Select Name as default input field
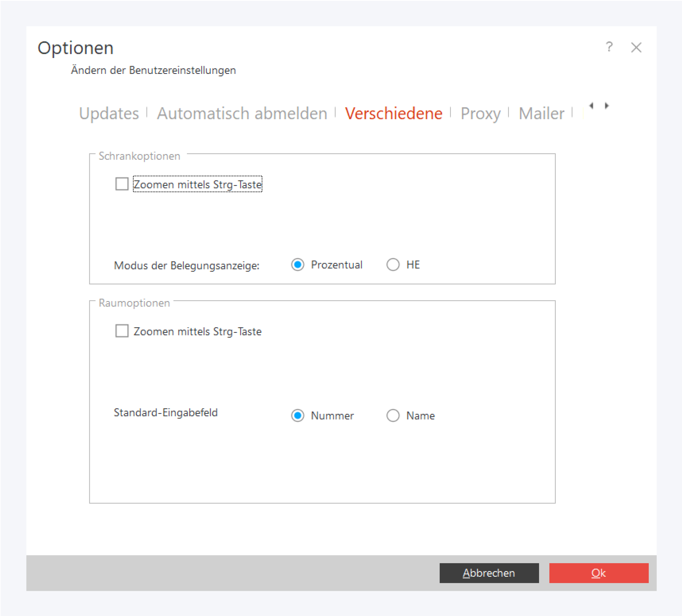 coord(393,415)
